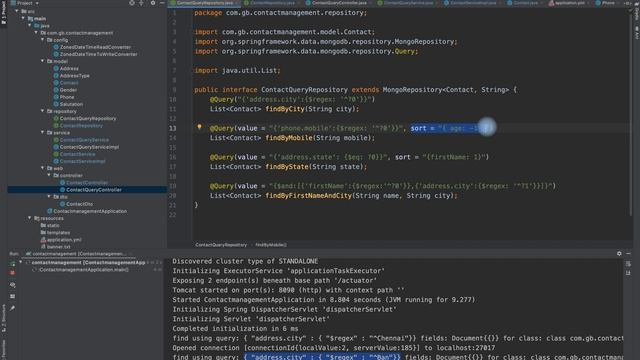Select ContactQueryController in tree
The image size is (640, 360).
pyautogui.click(x=93, y=189)
